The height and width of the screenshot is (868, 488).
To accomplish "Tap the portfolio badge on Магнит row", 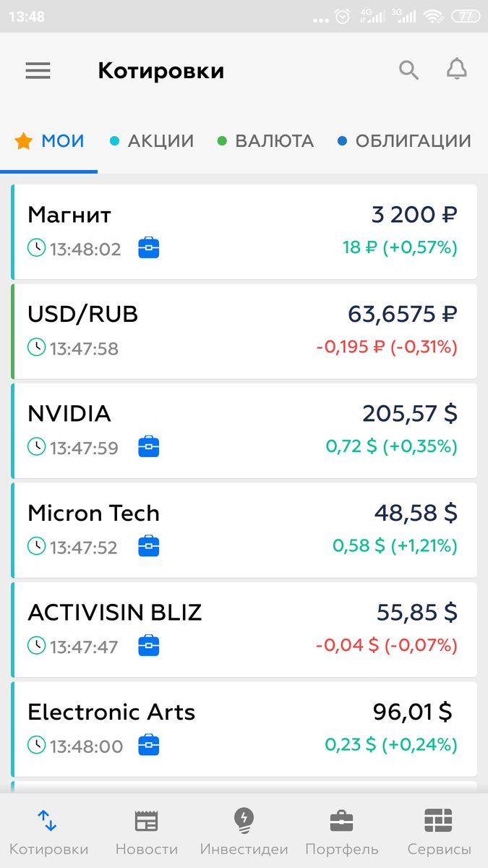I will coord(148,247).
